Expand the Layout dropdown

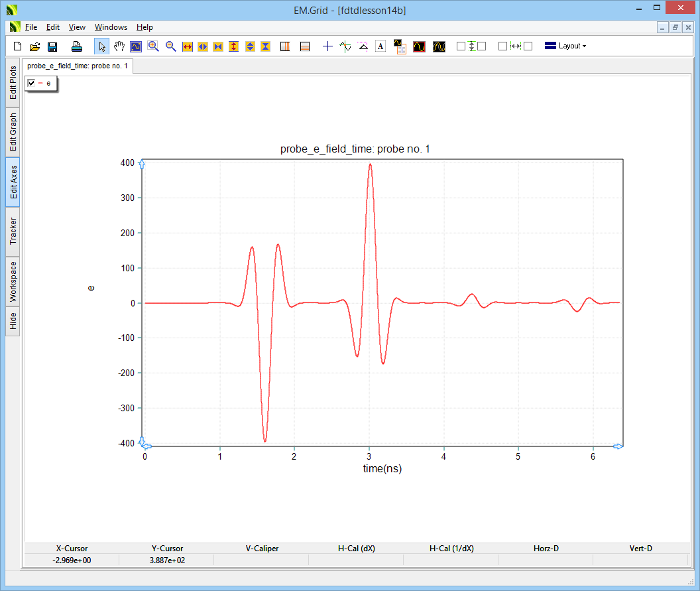pyautogui.click(x=565, y=46)
